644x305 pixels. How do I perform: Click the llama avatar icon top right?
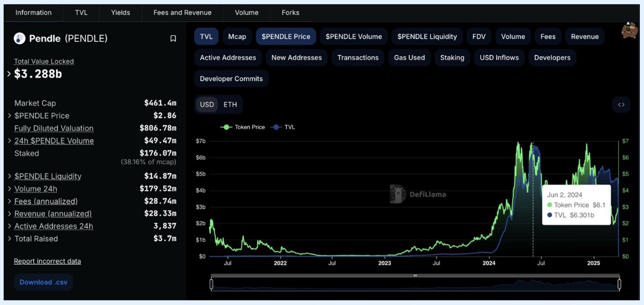(x=629, y=31)
